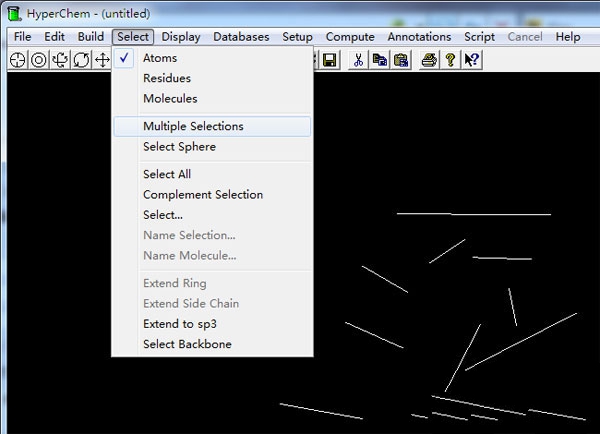
Task: Open the Setup menu
Action: tap(297, 37)
